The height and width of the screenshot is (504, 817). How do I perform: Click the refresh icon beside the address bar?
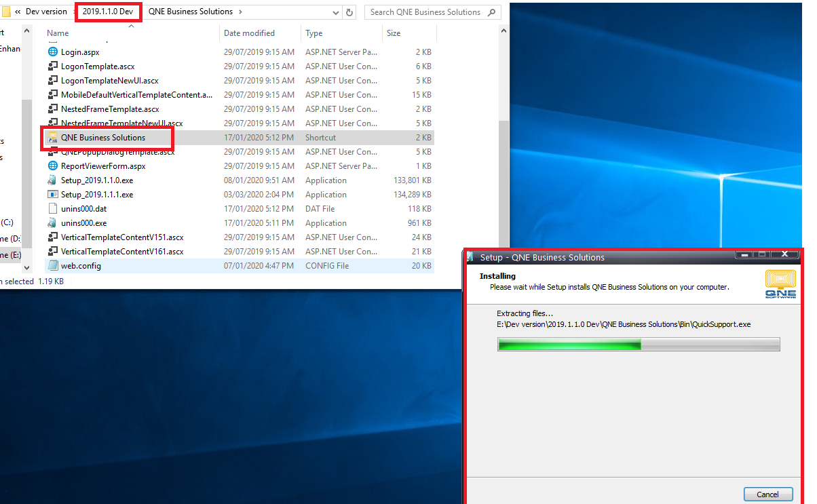pos(349,12)
